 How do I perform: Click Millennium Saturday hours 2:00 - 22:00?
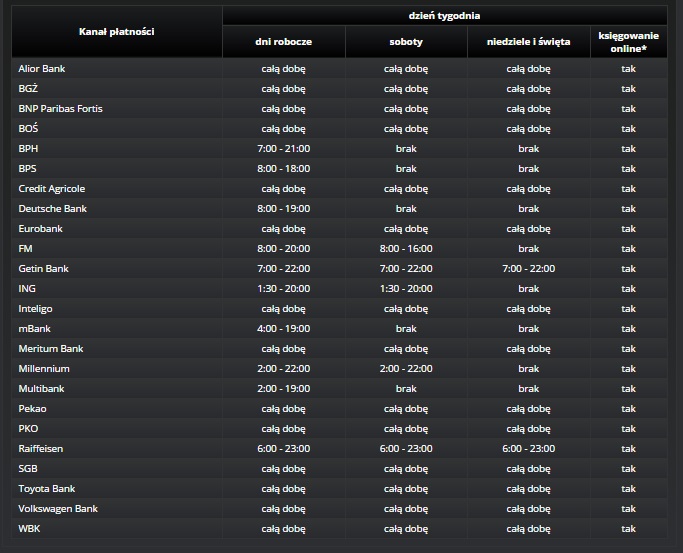pos(406,368)
